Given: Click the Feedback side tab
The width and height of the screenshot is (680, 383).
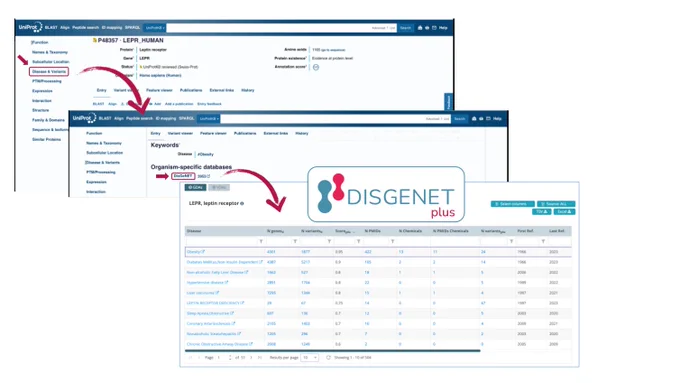Looking at the screenshot, I should click(x=448, y=101).
